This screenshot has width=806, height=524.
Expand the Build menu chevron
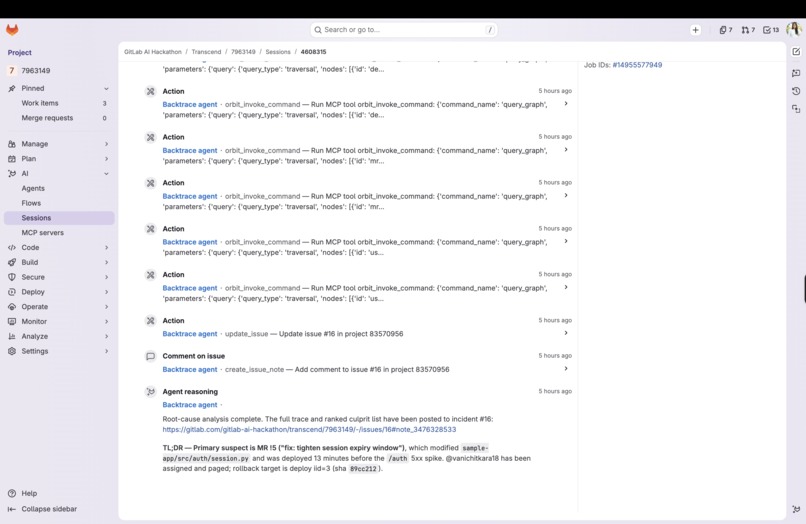click(x=106, y=262)
